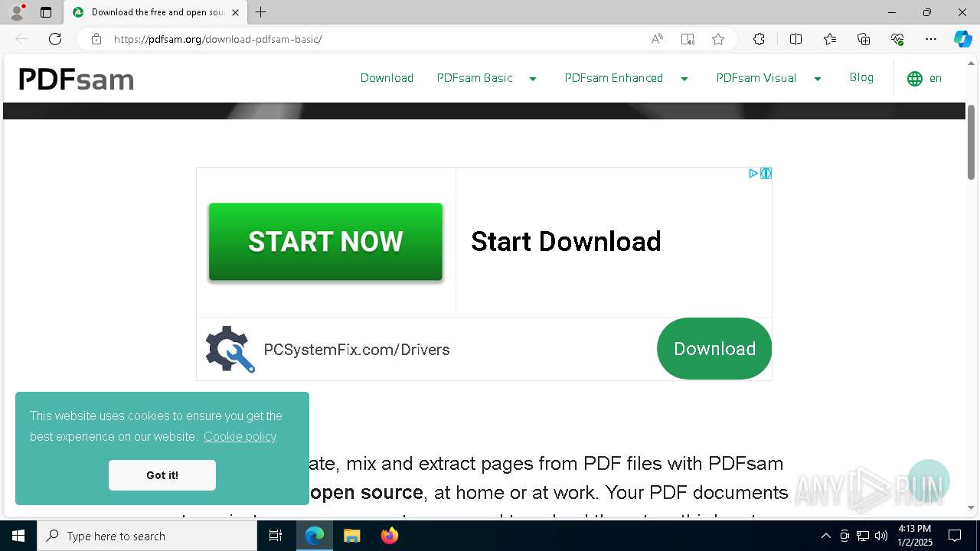The width and height of the screenshot is (980, 551).
Task: Add this page to favorites star
Action: pyautogui.click(x=718, y=39)
